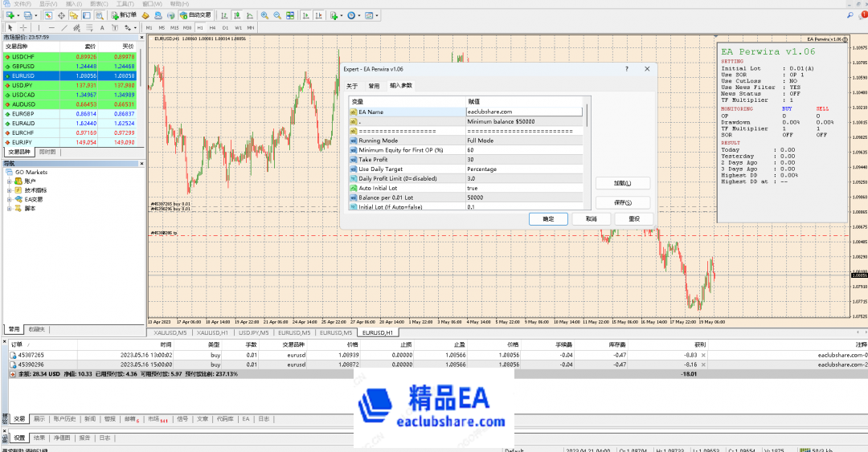Toggle the AutoTrading (自动交易) button

(x=193, y=15)
